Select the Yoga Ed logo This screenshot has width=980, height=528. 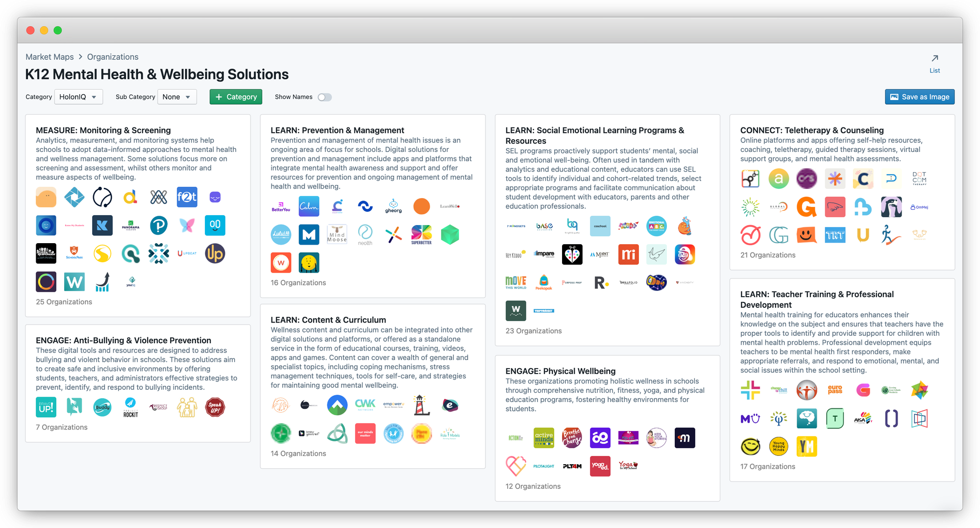600,466
